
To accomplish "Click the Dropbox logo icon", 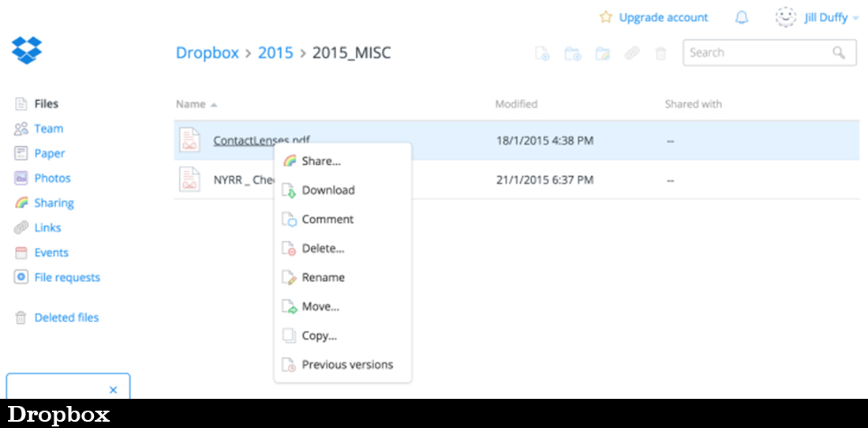I will 27,50.
